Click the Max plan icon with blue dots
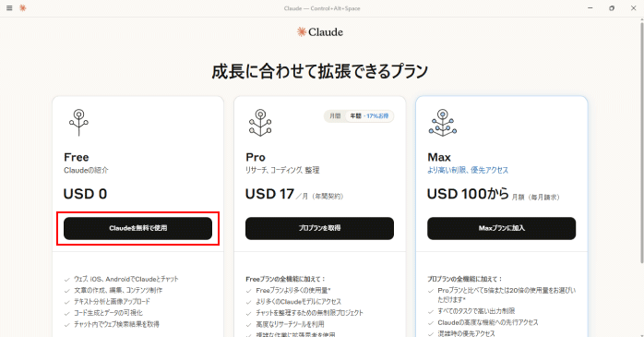 pyautogui.click(x=443, y=123)
